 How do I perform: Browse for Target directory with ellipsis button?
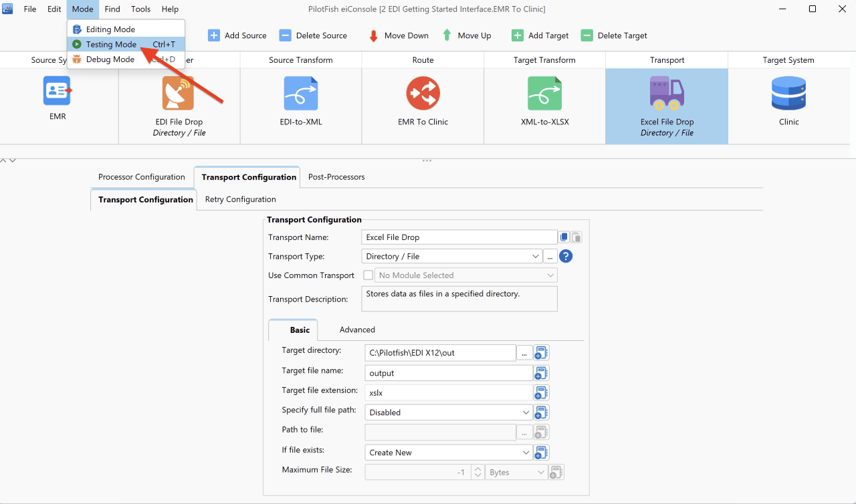[x=524, y=353]
